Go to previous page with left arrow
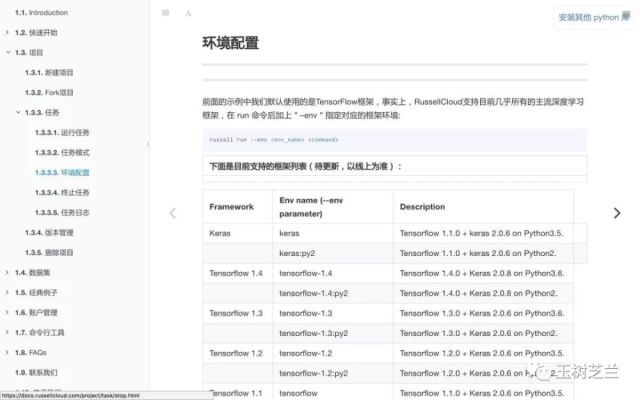Image resolution: width=640 pixels, height=400 pixels. pos(172,213)
